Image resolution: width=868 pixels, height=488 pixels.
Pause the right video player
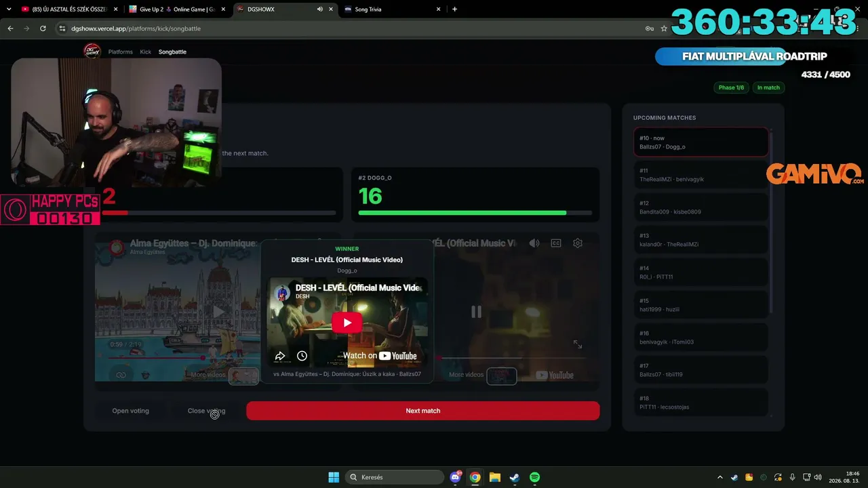tap(476, 312)
